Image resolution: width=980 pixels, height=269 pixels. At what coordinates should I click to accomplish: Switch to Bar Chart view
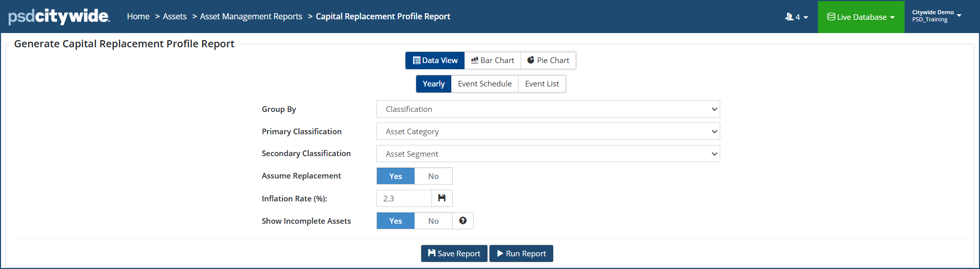[x=493, y=61]
